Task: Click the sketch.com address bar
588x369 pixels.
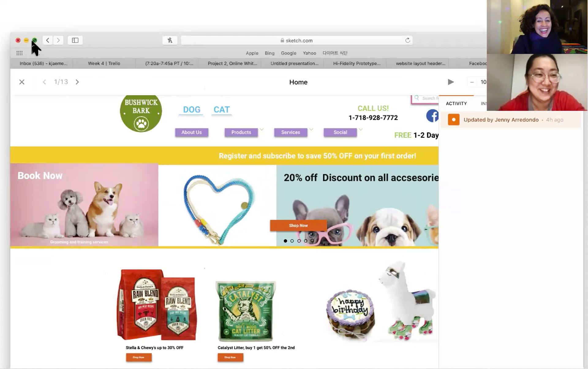Action: coord(296,40)
